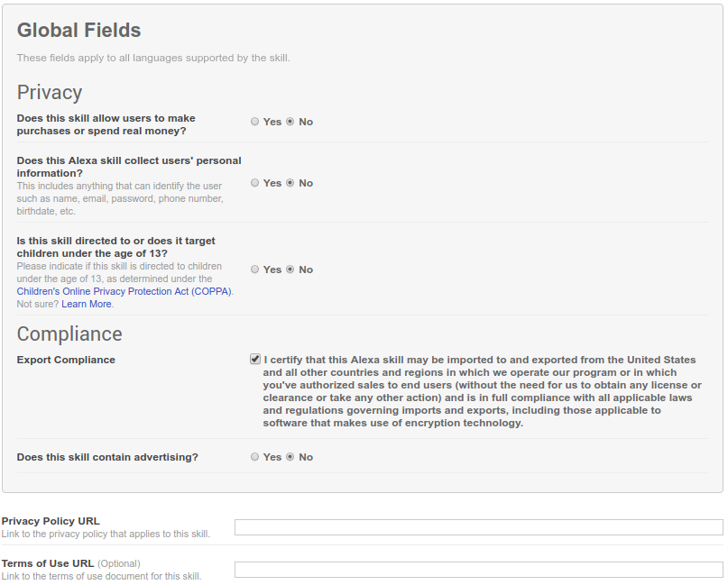Screen dimensions: 728x585
Task: Click the Privacy Policy URL label
Action: [x=51, y=521]
